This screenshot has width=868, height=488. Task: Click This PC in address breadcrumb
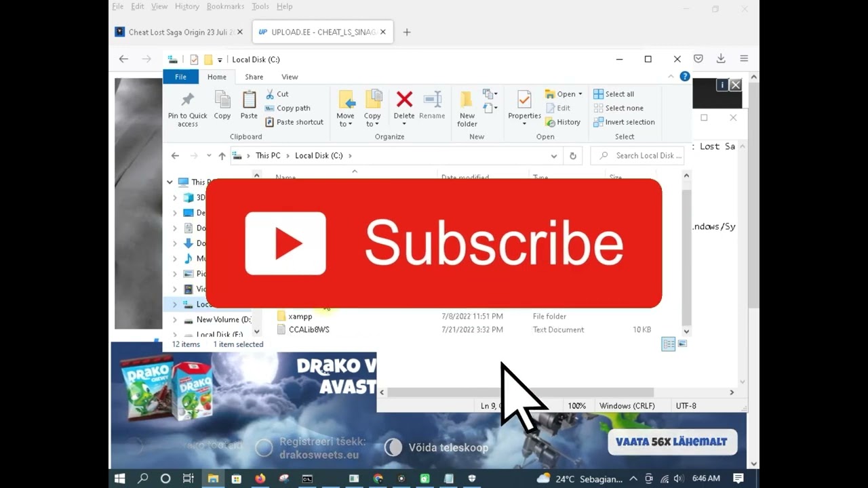point(268,155)
